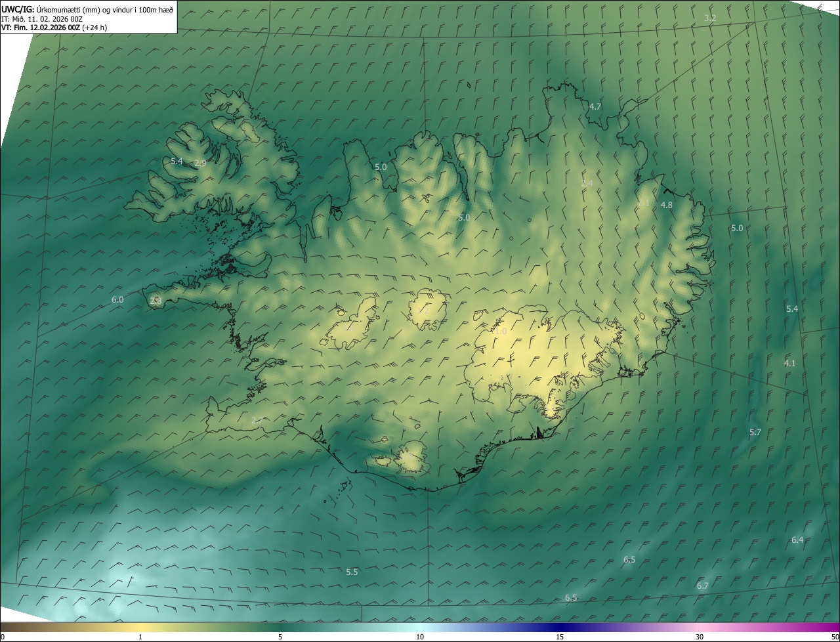This screenshot has height=642, width=840.
Task: Click the IT initialization time line
Action: click(42, 19)
